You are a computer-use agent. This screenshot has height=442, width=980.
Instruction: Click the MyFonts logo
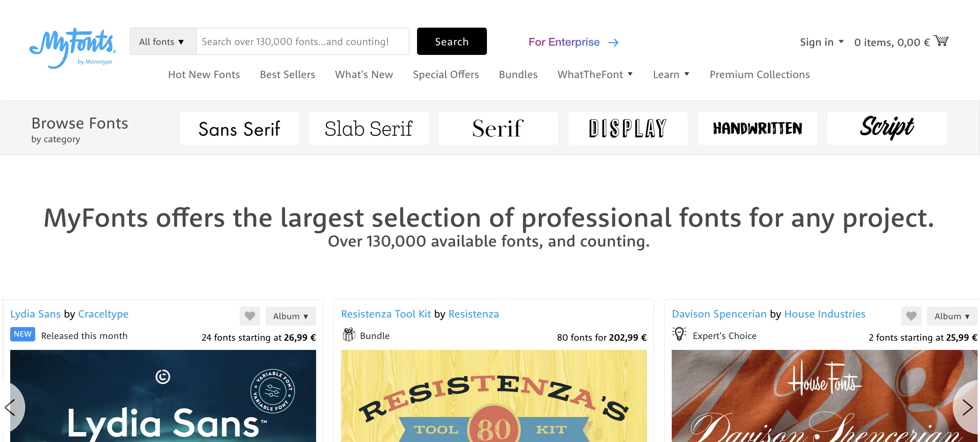tap(72, 47)
